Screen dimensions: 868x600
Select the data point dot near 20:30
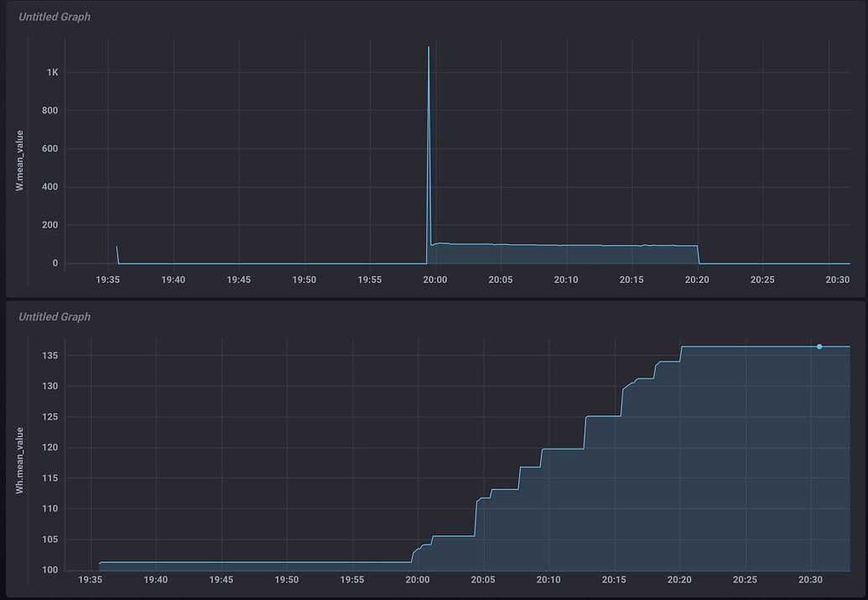click(x=819, y=346)
